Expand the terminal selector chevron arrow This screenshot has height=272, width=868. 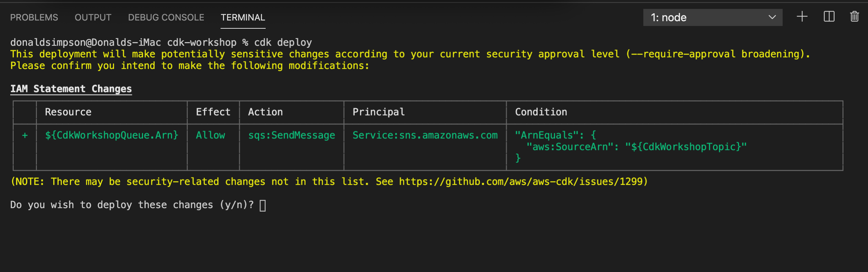click(x=772, y=17)
